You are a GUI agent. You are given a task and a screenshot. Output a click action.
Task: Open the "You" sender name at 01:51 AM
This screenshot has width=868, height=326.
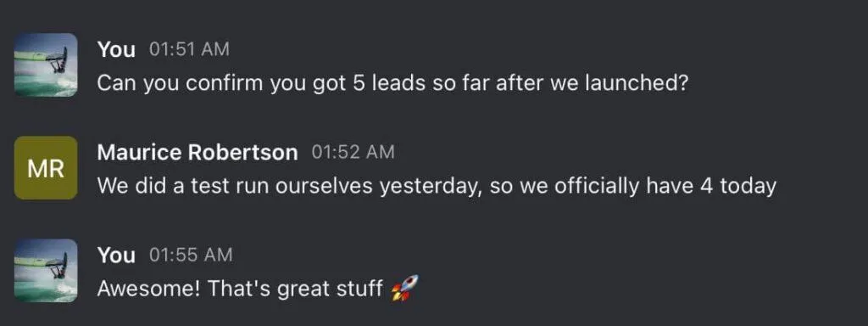tap(116, 49)
